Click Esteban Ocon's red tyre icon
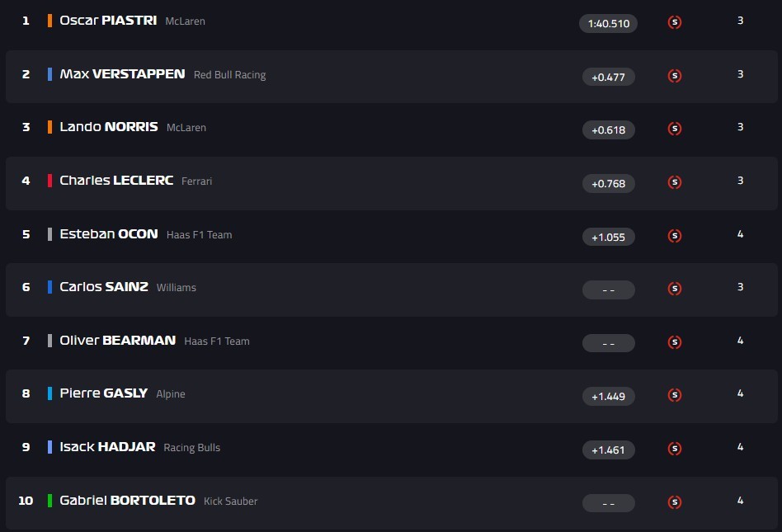The image size is (782, 532). coord(675,236)
